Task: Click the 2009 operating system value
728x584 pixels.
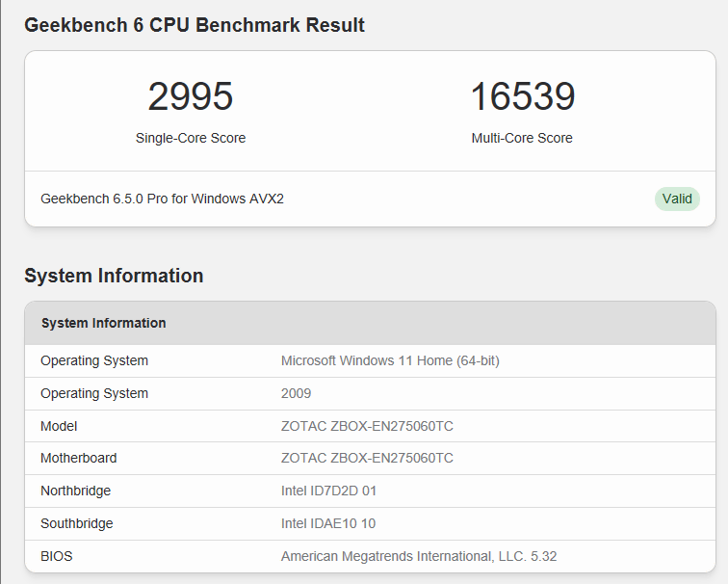Action: point(296,393)
